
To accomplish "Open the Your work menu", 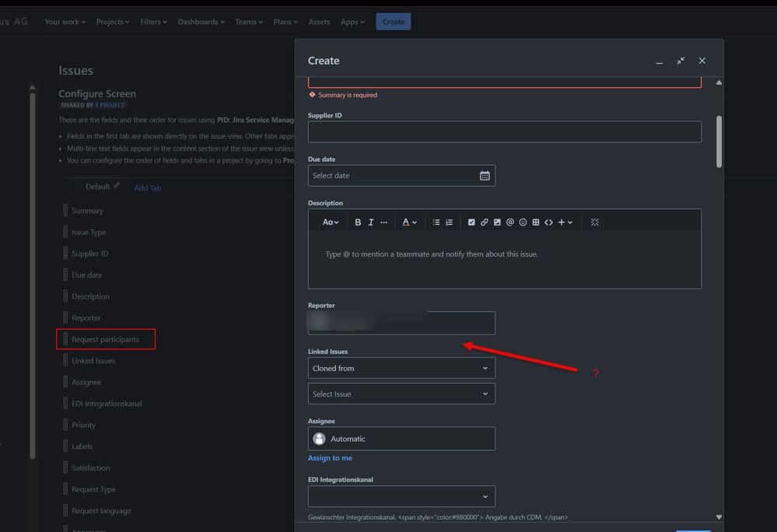I will (65, 22).
